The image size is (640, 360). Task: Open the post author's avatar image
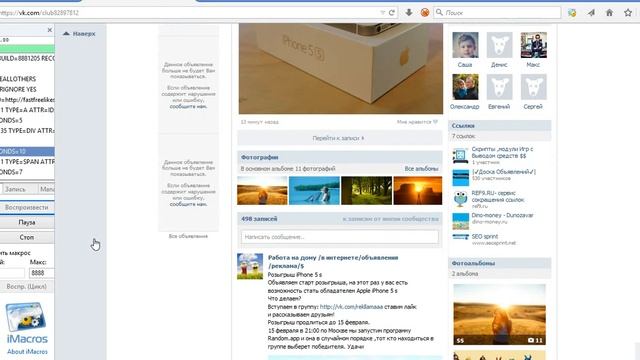pyautogui.click(x=250, y=266)
